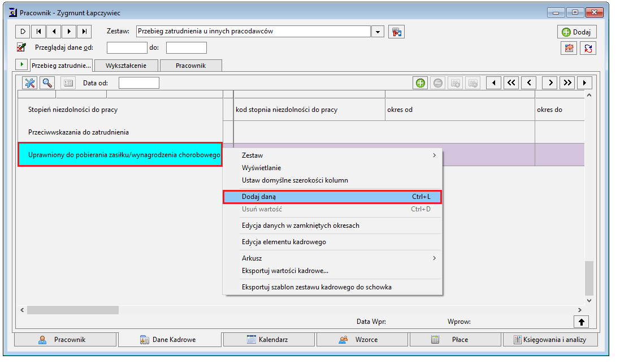
Task: Open the Zestaw combo box dropdown arrow
Action: coord(378,32)
